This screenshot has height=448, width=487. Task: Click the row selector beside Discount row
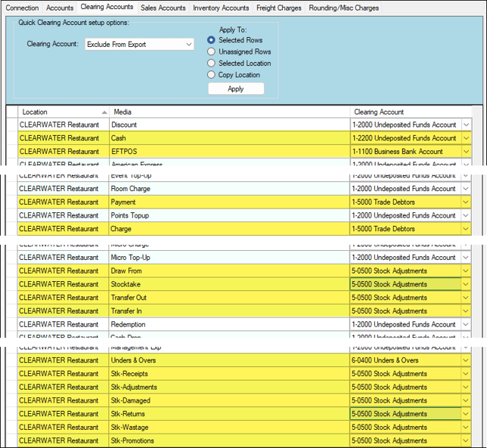coord(12,125)
